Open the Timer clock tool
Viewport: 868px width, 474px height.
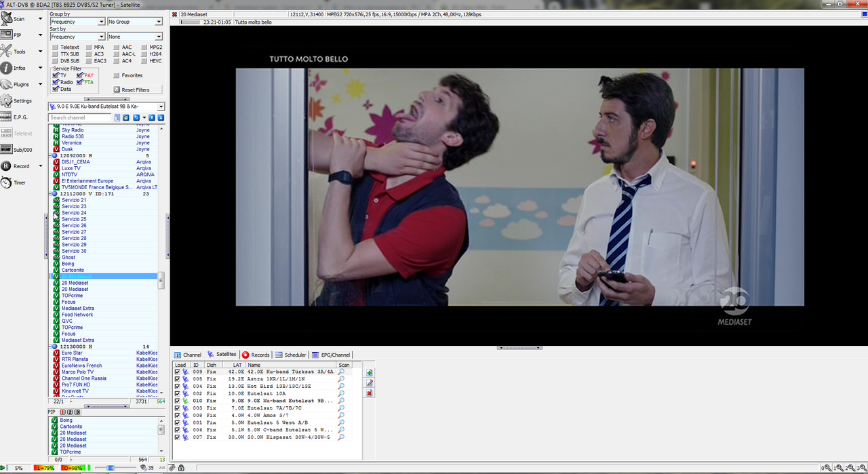(x=7, y=182)
